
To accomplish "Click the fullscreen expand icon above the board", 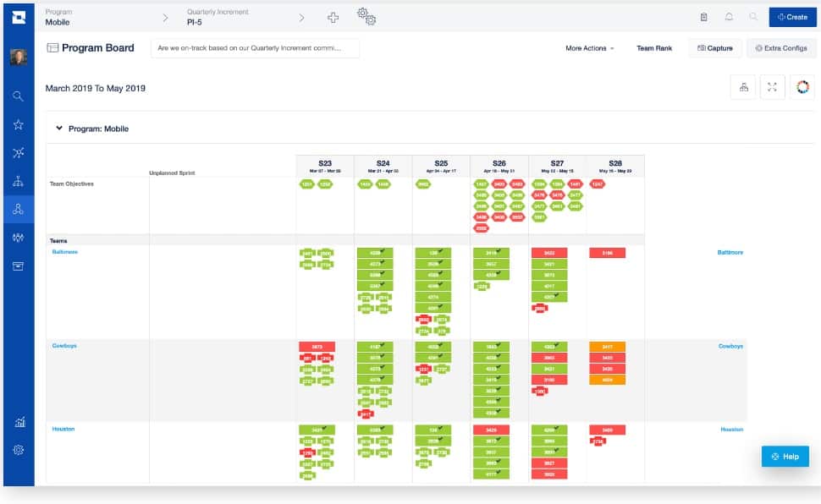I will point(772,86).
